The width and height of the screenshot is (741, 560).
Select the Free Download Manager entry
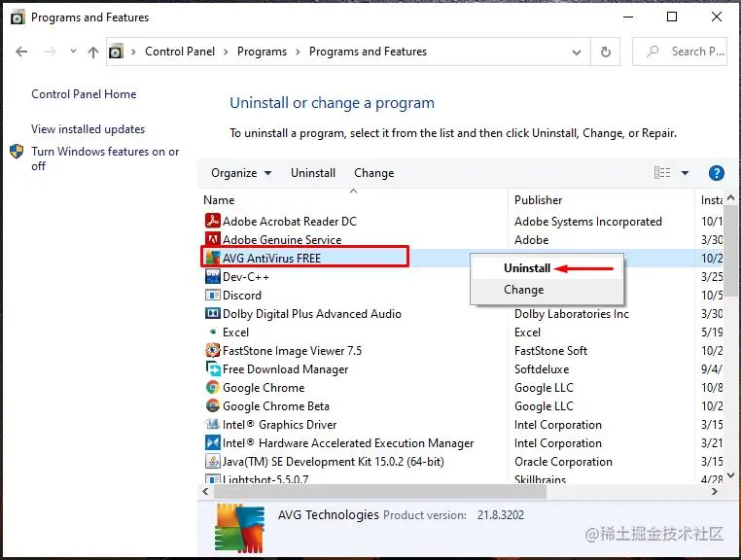[x=285, y=369]
